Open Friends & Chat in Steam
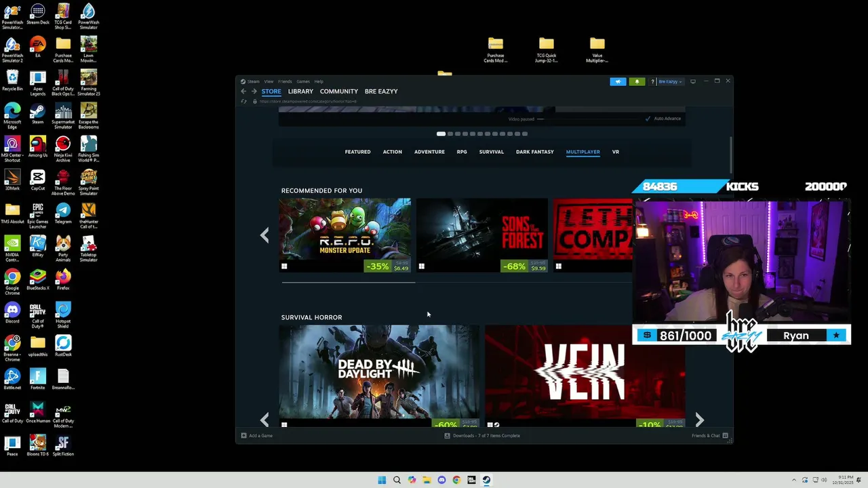 [x=710, y=436]
